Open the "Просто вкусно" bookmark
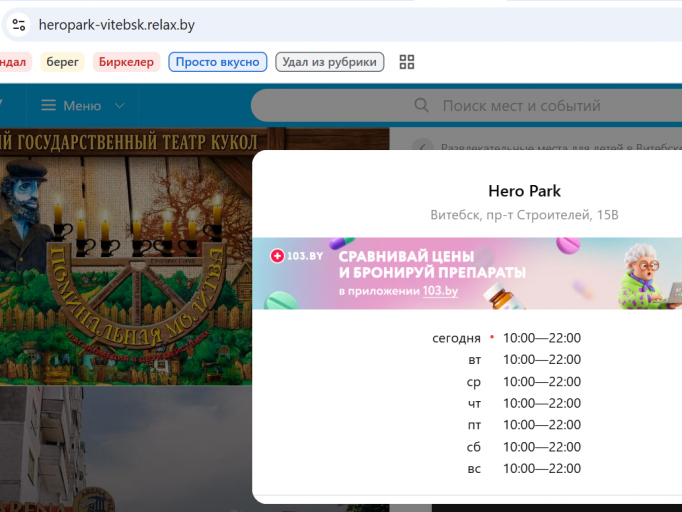Screen dimensions: 682x512 (217, 62)
